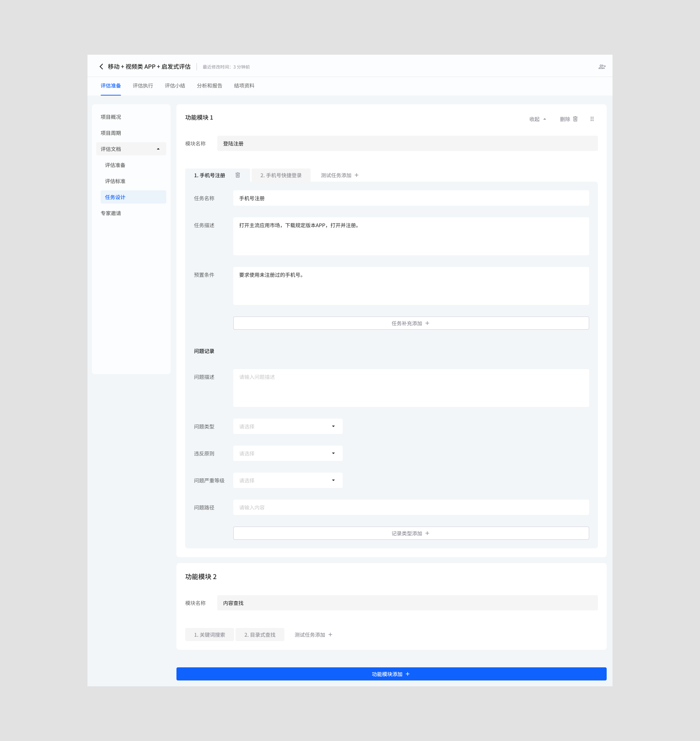
Task: Open the 分析和报告 tab
Action: (x=209, y=85)
